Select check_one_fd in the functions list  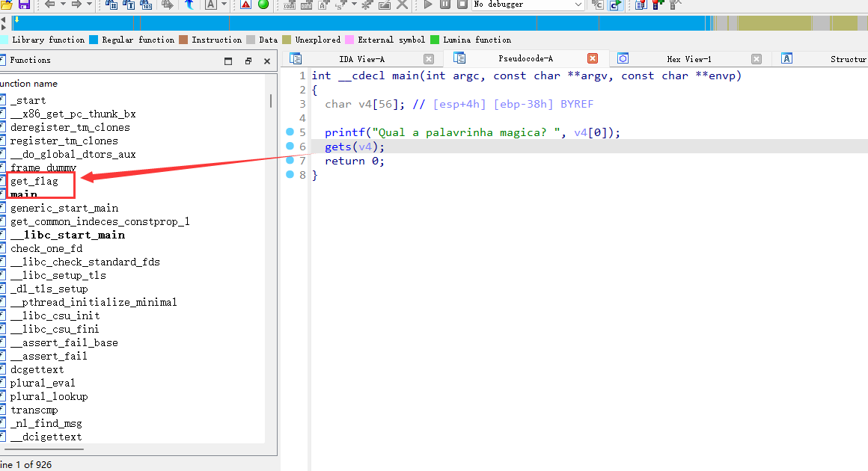tap(46, 248)
